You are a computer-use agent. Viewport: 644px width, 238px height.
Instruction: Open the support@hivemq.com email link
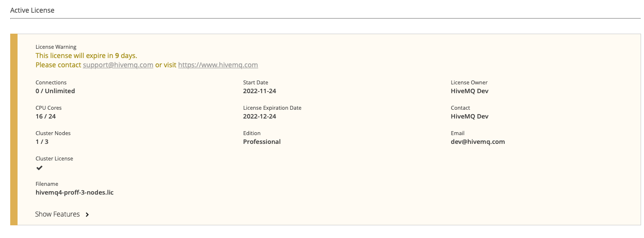coord(118,65)
